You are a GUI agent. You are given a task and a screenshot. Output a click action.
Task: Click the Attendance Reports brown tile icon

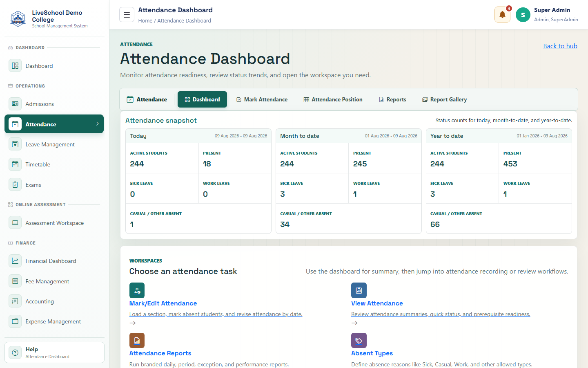click(137, 340)
